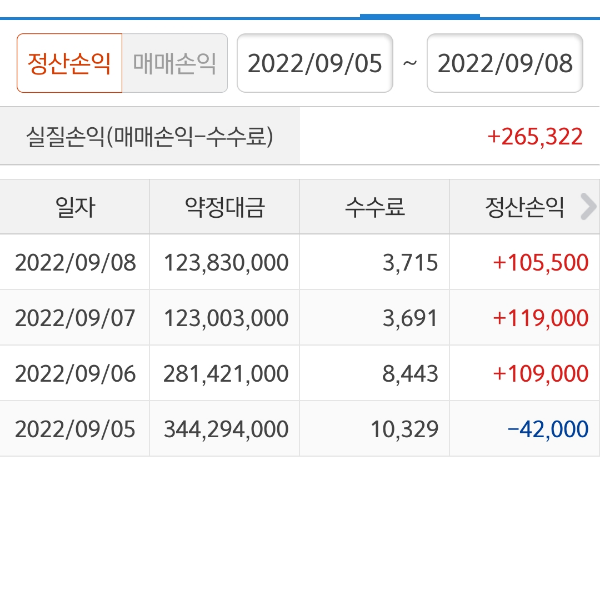Viewport: 600px width, 600px height.
Task: Open the start date 2022/09/05 picker
Action: pos(315,64)
